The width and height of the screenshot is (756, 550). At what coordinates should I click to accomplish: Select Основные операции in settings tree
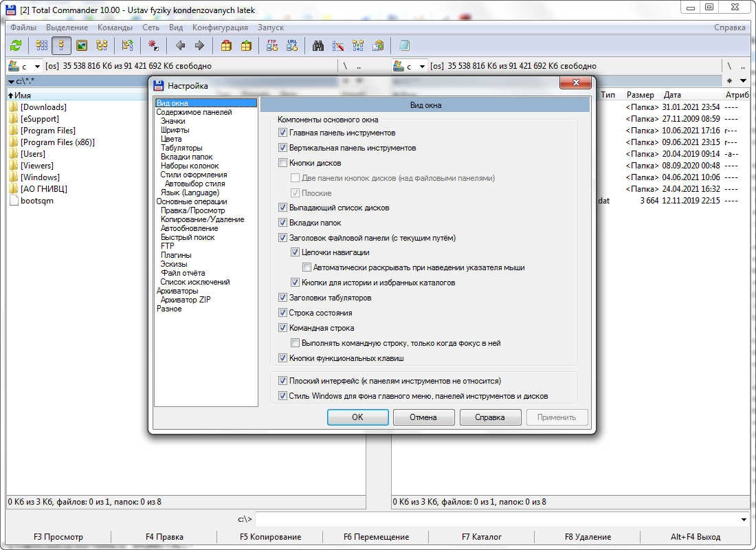[x=192, y=201]
